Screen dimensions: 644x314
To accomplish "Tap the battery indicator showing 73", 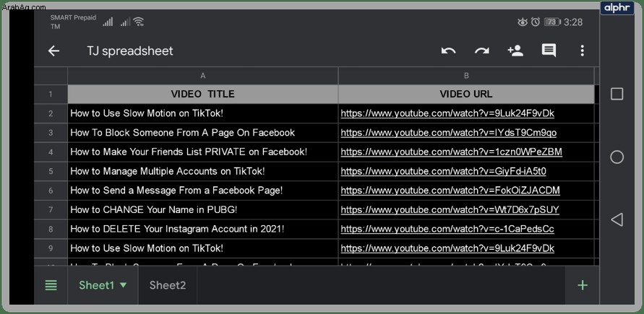I will coord(552,22).
